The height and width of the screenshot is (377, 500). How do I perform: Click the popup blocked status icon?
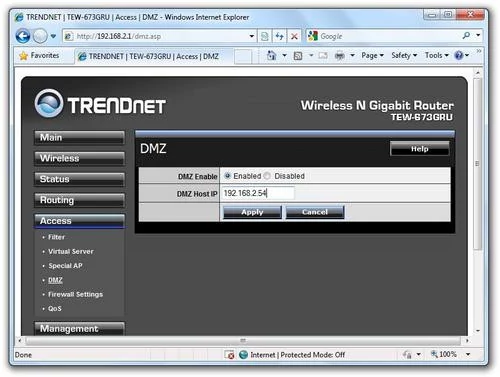click(229, 355)
